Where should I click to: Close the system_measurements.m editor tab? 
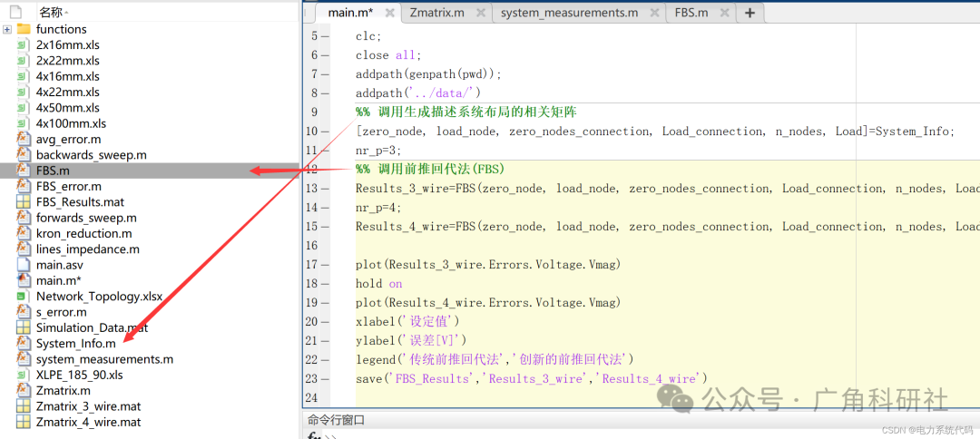coord(654,13)
